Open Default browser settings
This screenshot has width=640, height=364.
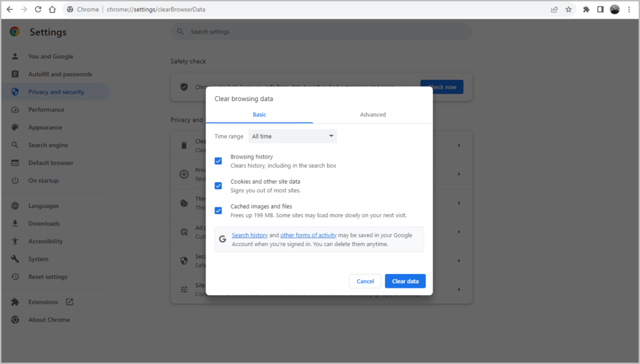point(51,162)
